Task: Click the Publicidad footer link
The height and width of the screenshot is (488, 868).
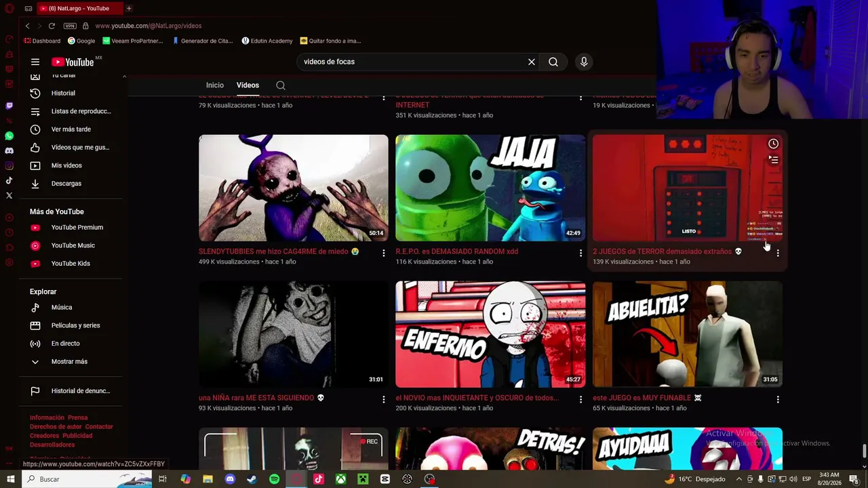Action: point(77,436)
